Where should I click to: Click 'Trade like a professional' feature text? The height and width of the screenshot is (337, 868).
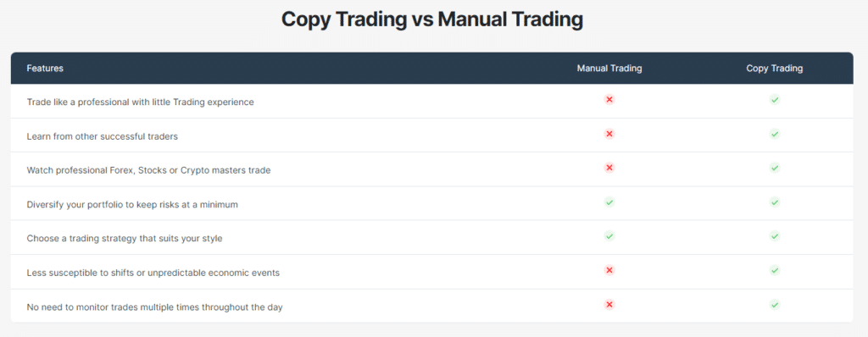pyautogui.click(x=140, y=102)
